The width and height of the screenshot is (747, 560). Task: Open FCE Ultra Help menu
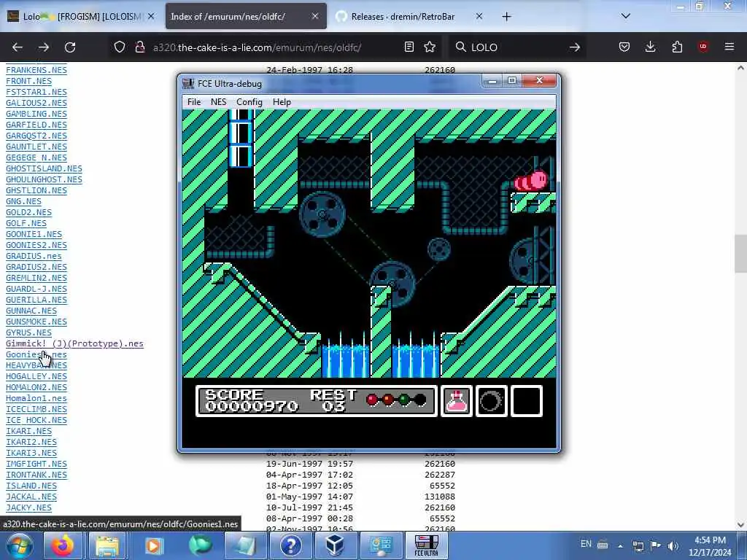point(282,102)
